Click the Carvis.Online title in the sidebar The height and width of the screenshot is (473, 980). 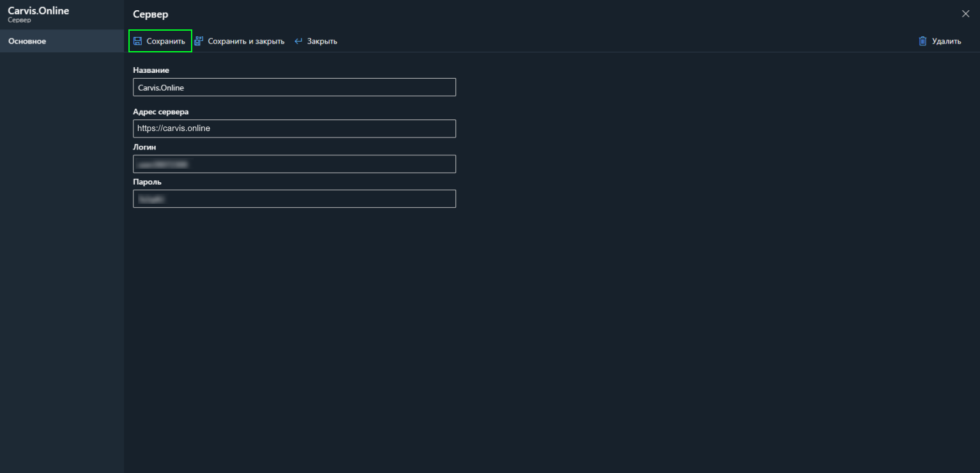click(x=38, y=11)
